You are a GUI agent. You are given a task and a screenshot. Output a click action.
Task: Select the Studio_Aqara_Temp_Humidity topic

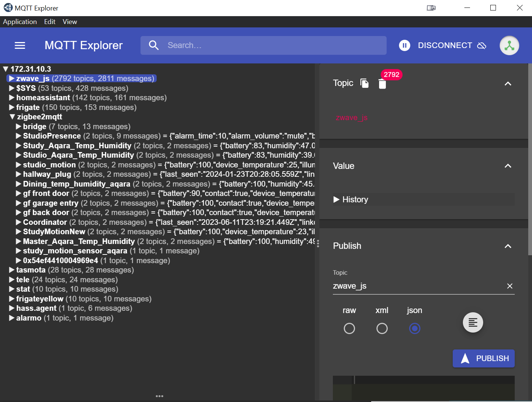pyautogui.click(x=79, y=155)
